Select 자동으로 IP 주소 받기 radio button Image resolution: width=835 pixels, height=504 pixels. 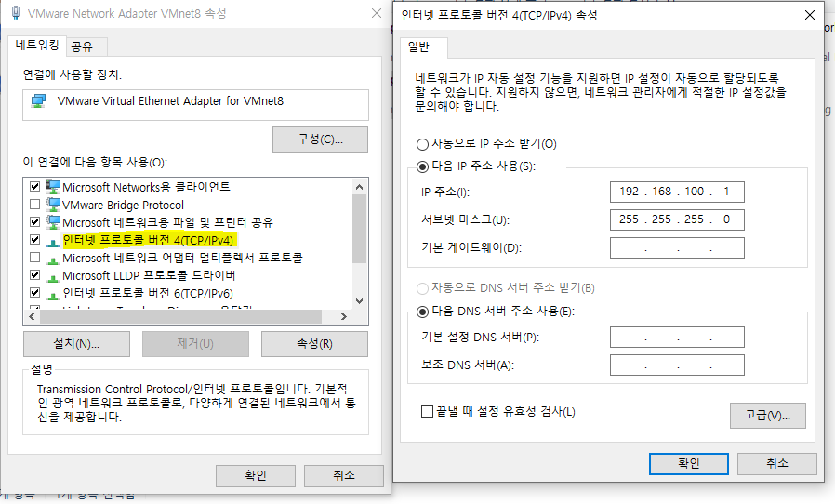click(422, 144)
